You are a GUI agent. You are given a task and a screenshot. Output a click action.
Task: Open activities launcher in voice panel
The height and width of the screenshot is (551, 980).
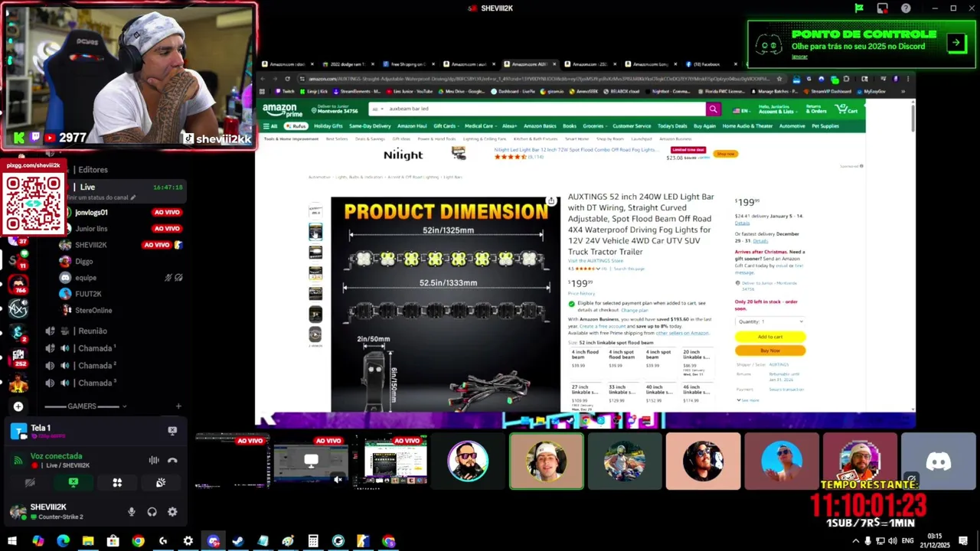pyautogui.click(x=117, y=483)
